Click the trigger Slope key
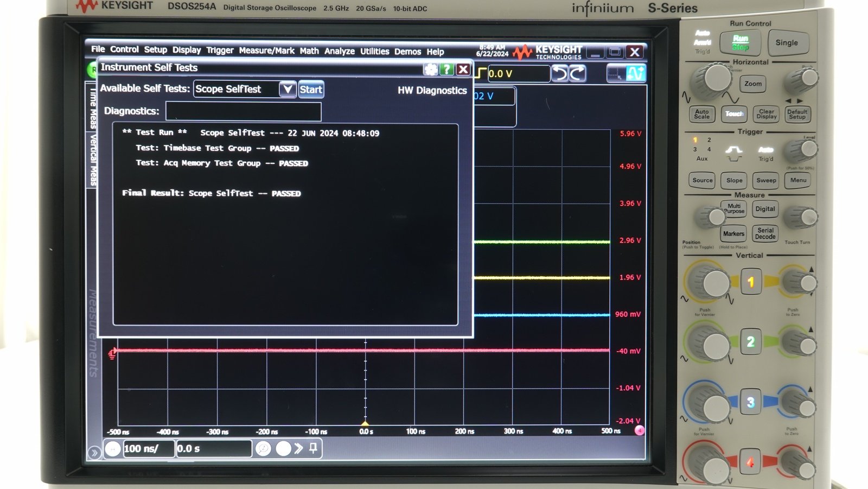This screenshot has height=489, width=868. tap(735, 180)
